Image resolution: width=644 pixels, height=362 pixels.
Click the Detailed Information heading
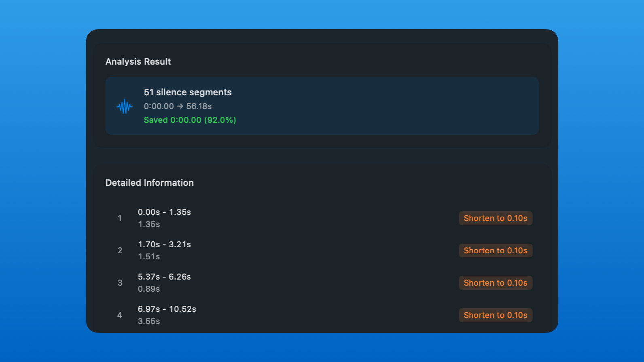pos(149,183)
